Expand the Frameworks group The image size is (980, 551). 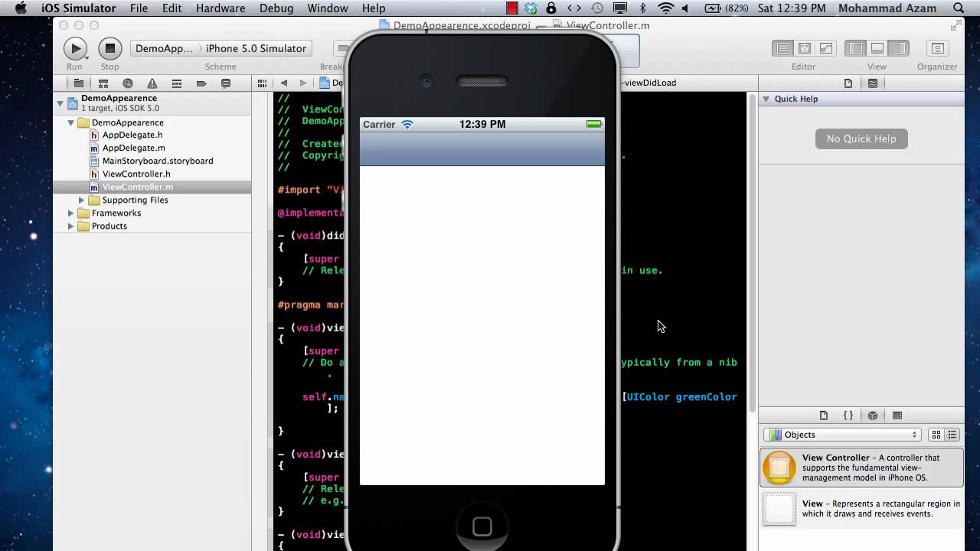coord(70,213)
